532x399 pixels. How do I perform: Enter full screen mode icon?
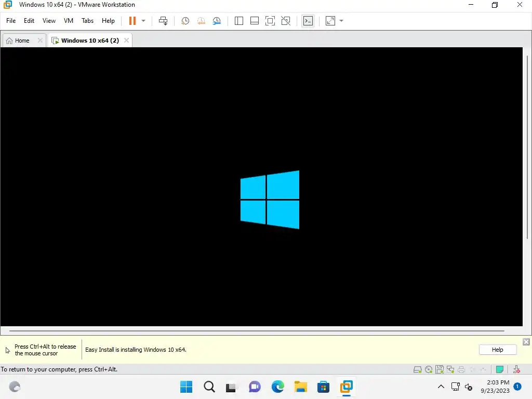[x=270, y=21]
